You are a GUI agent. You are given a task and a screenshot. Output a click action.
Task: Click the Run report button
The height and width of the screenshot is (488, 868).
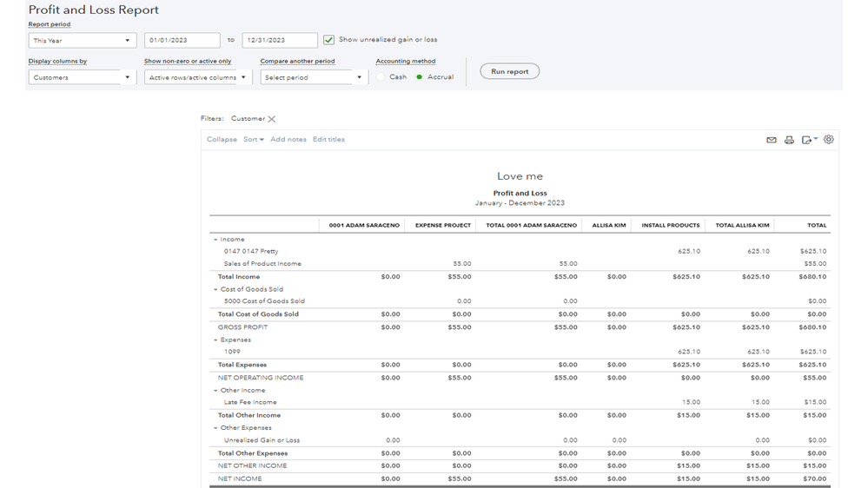509,71
